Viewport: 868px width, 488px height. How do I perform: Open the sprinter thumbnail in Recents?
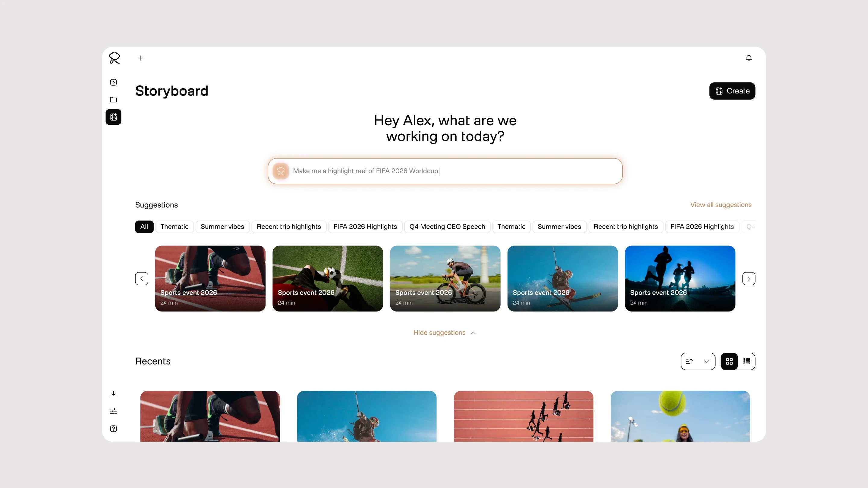(x=210, y=416)
